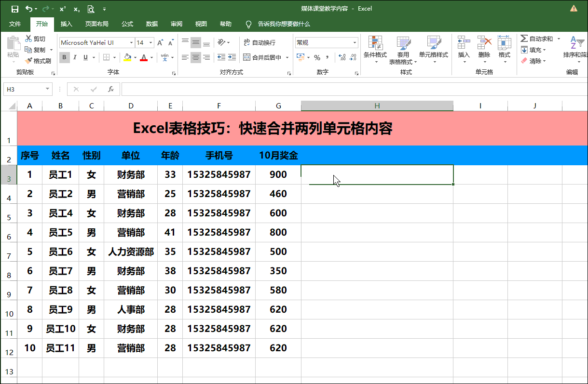Open Format as Table (套用表格格式)

click(x=403, y=50)
